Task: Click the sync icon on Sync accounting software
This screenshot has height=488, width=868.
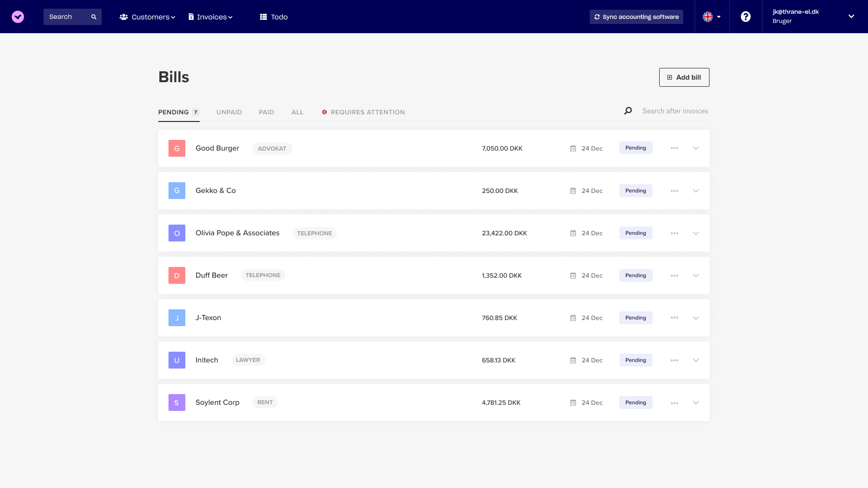Action: tap(597, 16)
